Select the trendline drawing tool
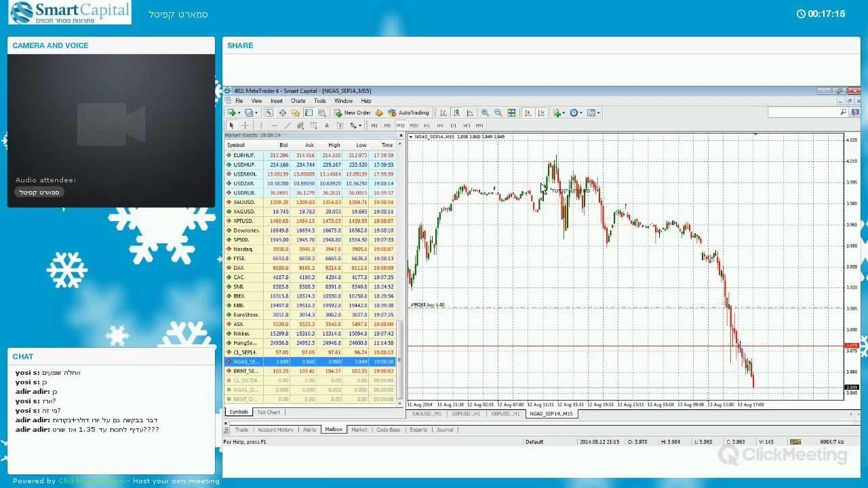 [288, 125]
